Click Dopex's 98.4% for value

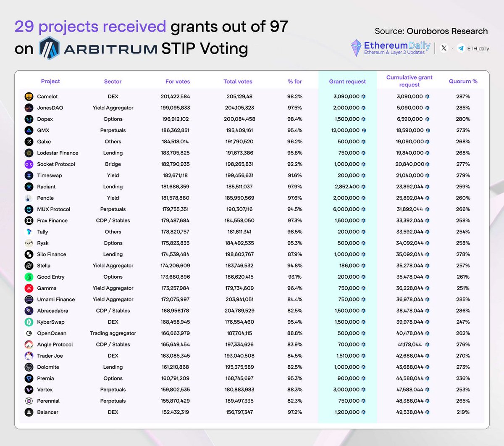(x=295, y=119)
